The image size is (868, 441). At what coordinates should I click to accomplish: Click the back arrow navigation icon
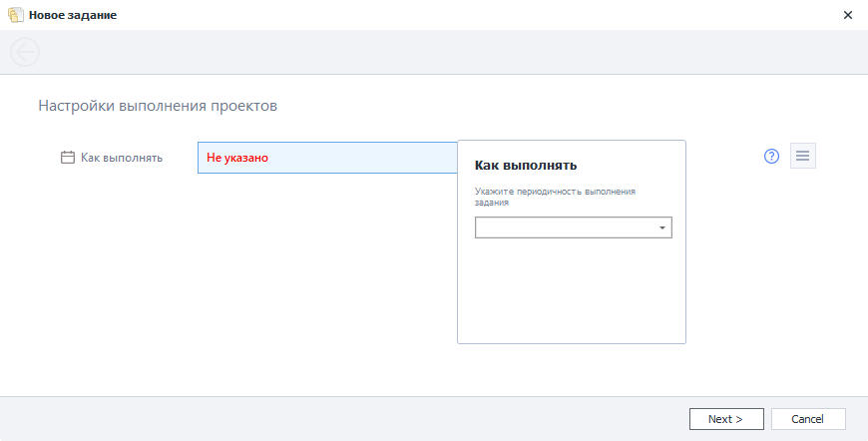click(24, 52)
